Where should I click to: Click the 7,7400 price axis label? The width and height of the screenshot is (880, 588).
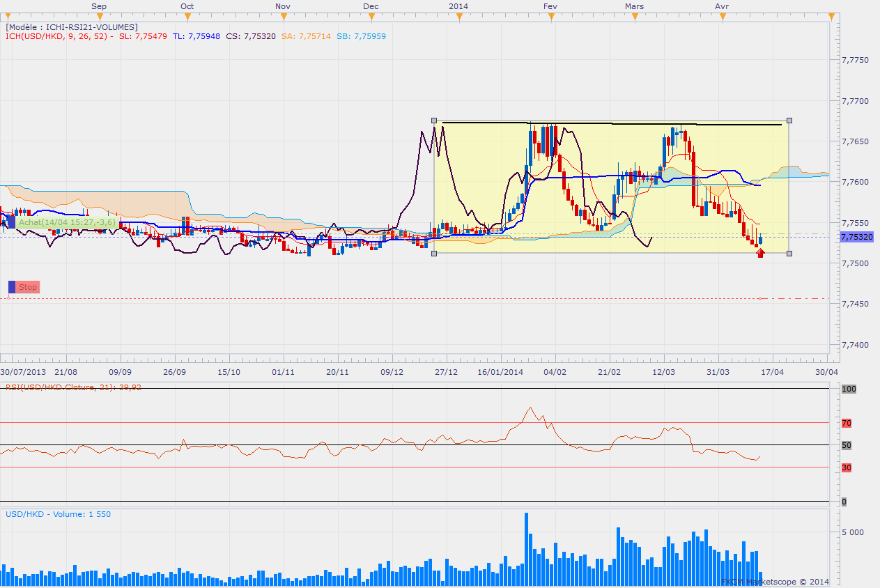[x=854, y=344]
